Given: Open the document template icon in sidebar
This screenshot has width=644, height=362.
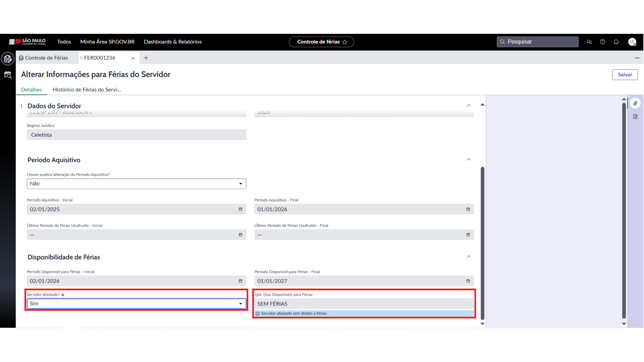Looking at the screenshot, I should (x=635, y=117).
